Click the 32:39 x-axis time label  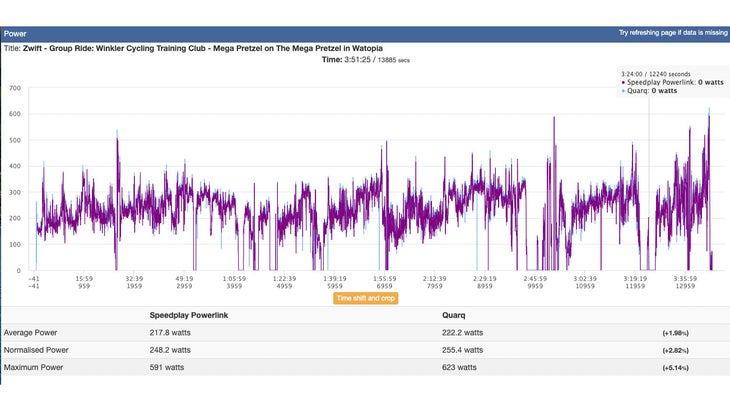pyautogui.click(x=134, y=279)
